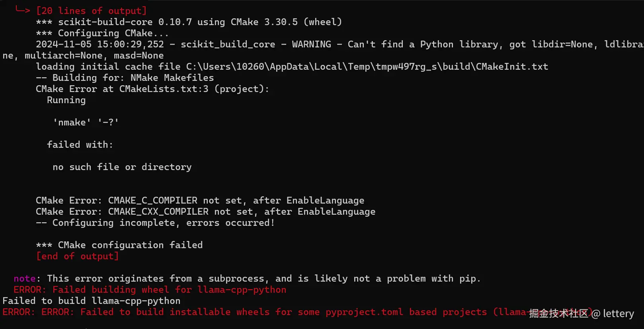
Task: Click the red "[20 lines of output]" header
Action: pos(91,11)
